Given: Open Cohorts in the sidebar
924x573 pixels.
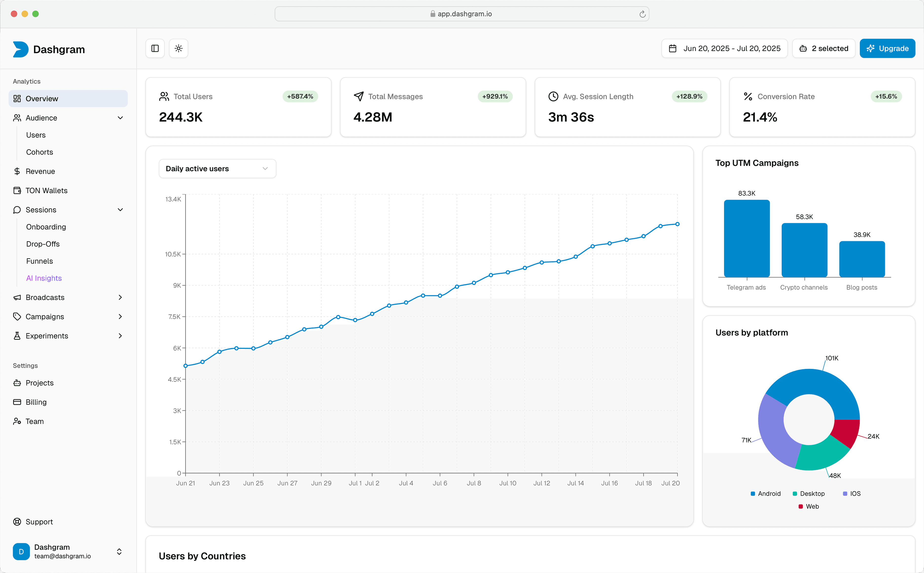Looking at the screenshot, I should point(39,152).
